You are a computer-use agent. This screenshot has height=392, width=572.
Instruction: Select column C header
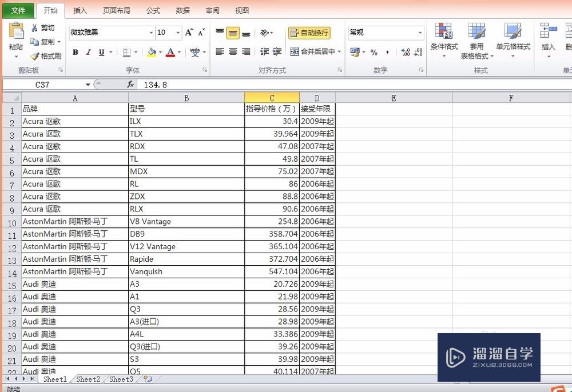[x=272, y=98]
